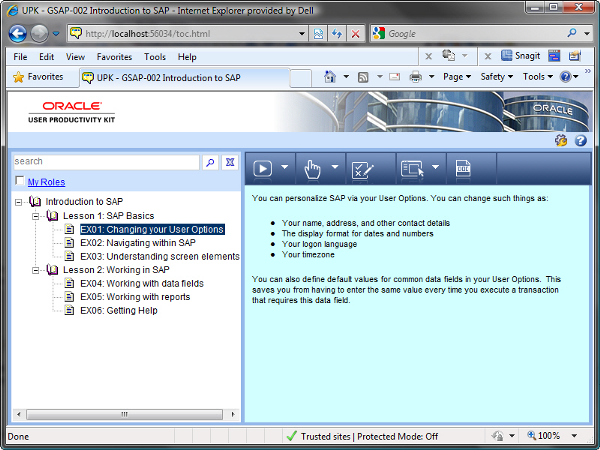Screen dimensions: 600x450
Task: Click the EX06 topic document icon
Action: 69,310
